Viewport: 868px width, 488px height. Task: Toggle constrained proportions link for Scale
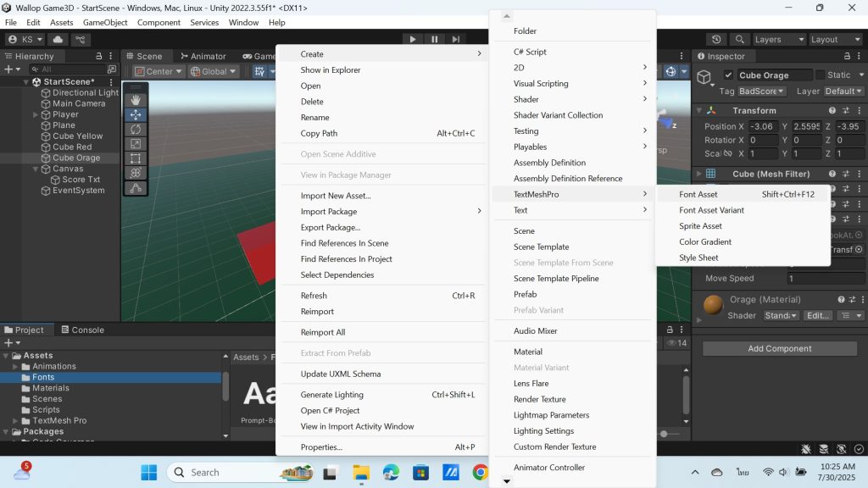tap(728, 154)
